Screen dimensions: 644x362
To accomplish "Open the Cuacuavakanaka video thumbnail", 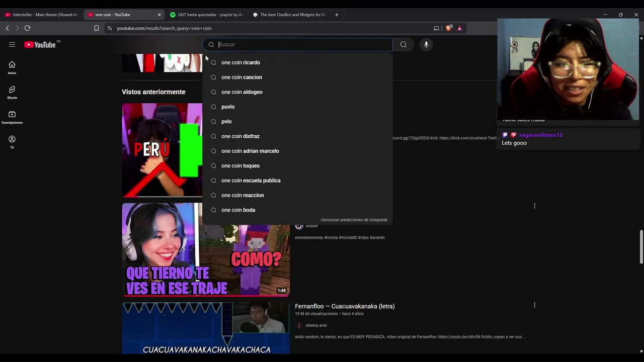I will [206, 328].
